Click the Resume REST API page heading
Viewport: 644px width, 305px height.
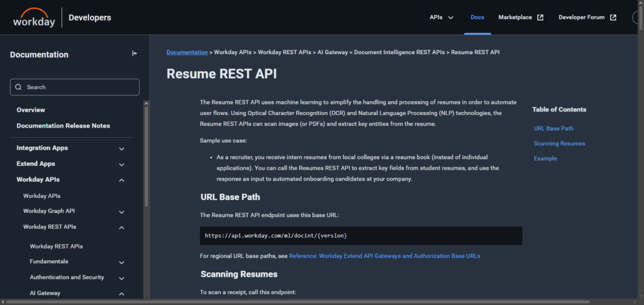pyautogui.click(x=221, y=74)
